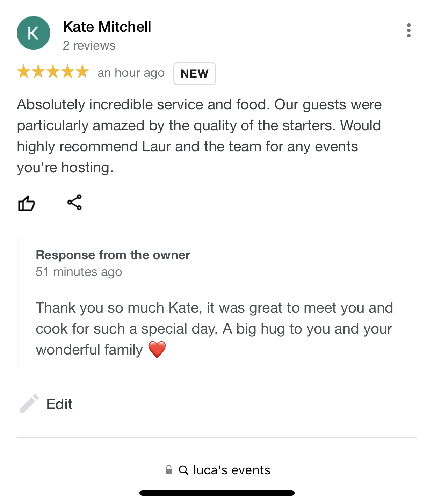The image size is (434, 504).
Task: Click the 'an hour ago' timestamp
Action: point(131,73)
